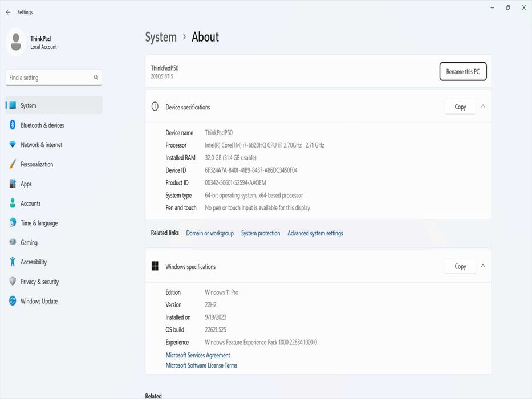The height and width of the screenshot is (399, 532).
Task: Click the Accessibility figure icon
Action: pyautogui.click(x=13, y=262)
